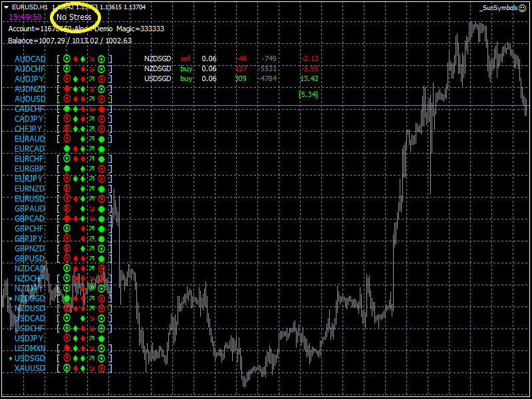Screen dimensions: 532x399
Task: Select the USDJPY symbol label
Action: point(29,338)
